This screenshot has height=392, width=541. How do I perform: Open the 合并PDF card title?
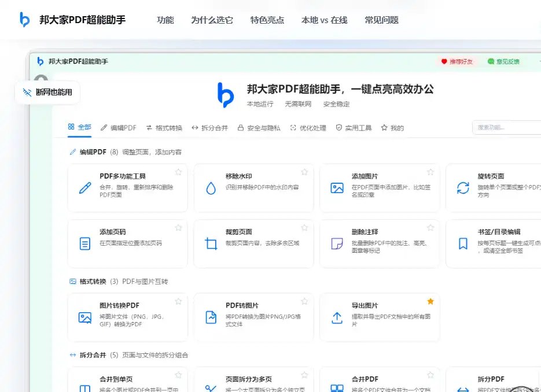(365, 379)
